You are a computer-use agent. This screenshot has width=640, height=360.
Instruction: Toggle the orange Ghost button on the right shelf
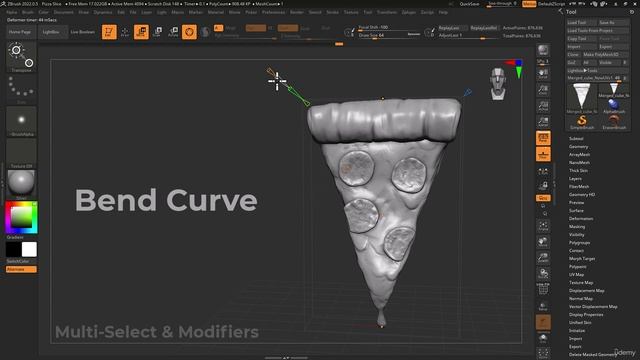pyautogui.click(x=543, y=322)
